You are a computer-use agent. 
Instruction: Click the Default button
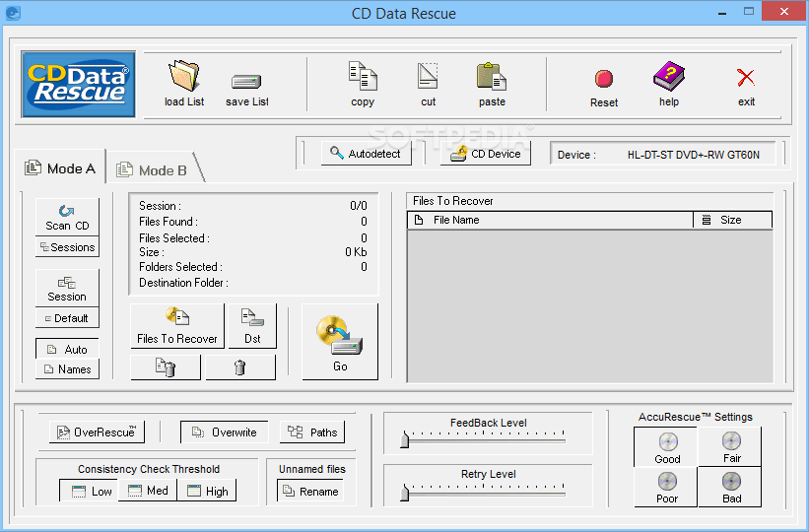click(67, 318)
